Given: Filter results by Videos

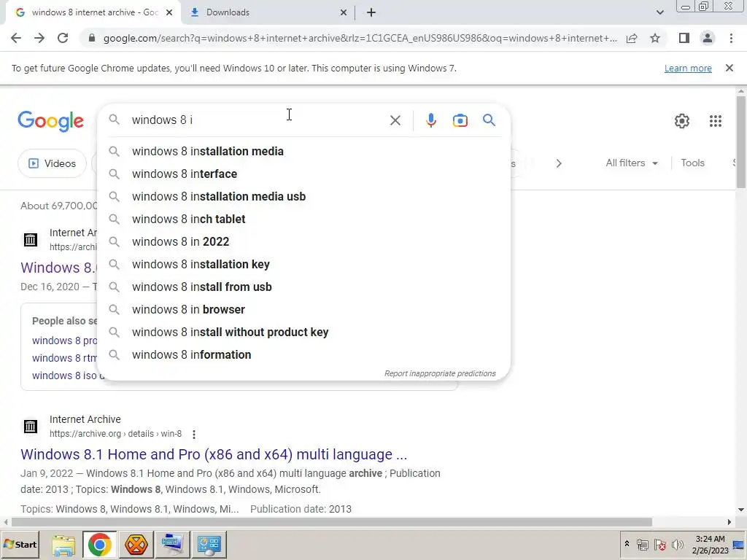Looking at the screenshot, I should (x=52, y=163).
